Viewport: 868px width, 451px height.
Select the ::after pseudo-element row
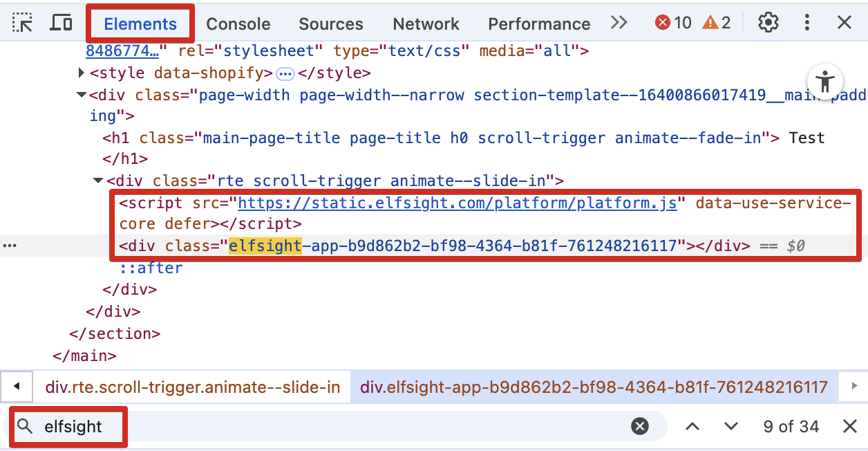click(x=151, y=268)
